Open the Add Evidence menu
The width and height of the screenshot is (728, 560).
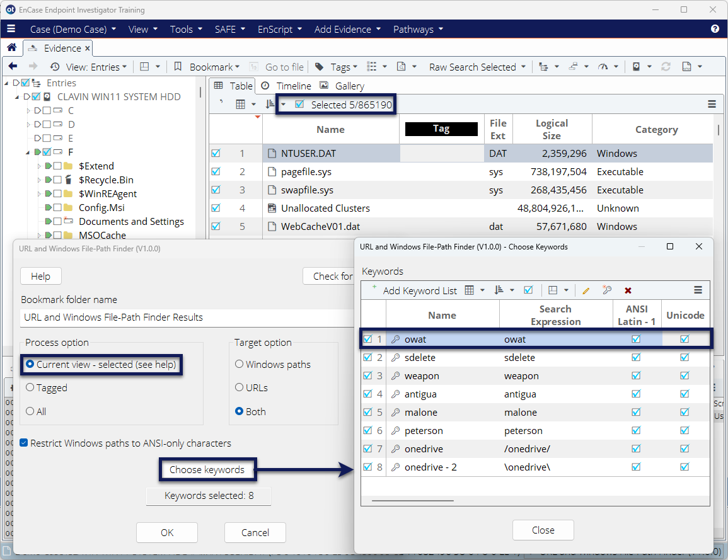point(347,29)
